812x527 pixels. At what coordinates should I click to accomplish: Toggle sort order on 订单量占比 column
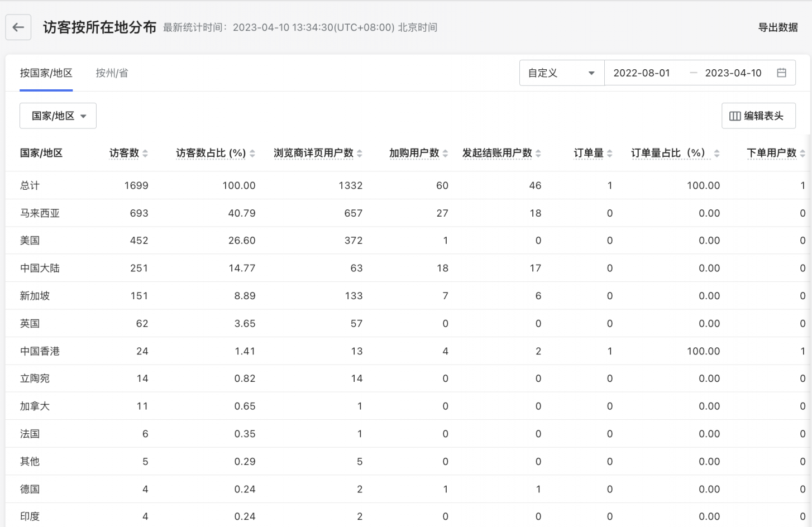point(717,152)
